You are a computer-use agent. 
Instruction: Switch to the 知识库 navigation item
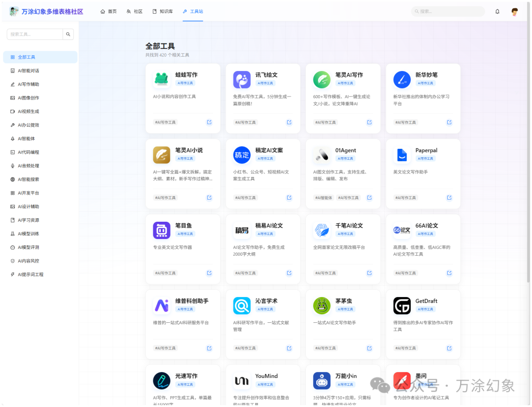point(163,12)
